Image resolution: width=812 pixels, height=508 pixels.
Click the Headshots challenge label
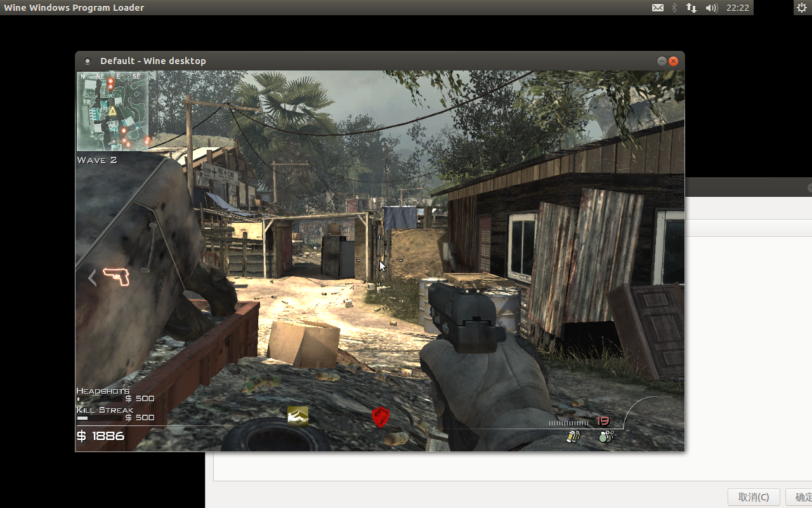[x=103, y=391]
